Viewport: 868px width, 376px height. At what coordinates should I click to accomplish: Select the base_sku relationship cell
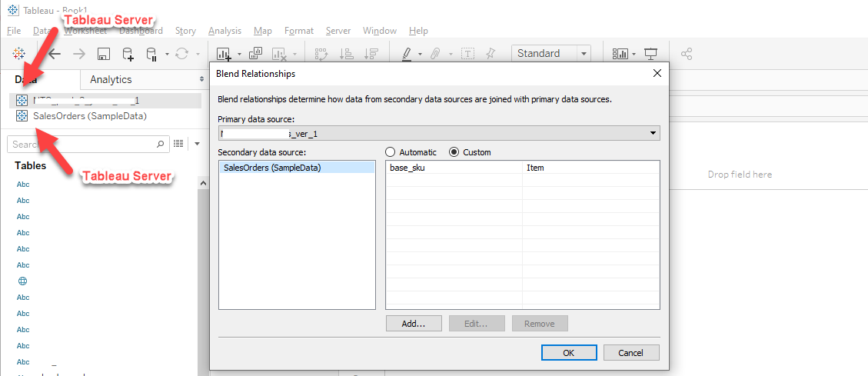pos(454,167)
